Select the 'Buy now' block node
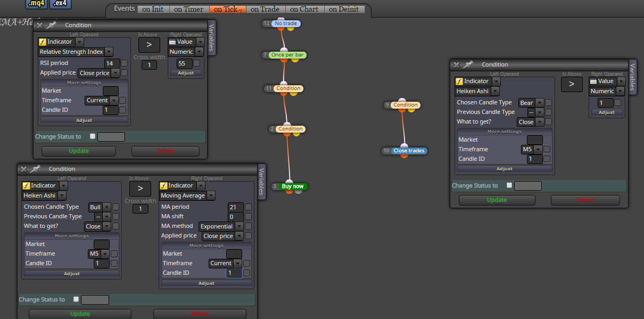This screenshot has height=319, width=644. (293, 186)
